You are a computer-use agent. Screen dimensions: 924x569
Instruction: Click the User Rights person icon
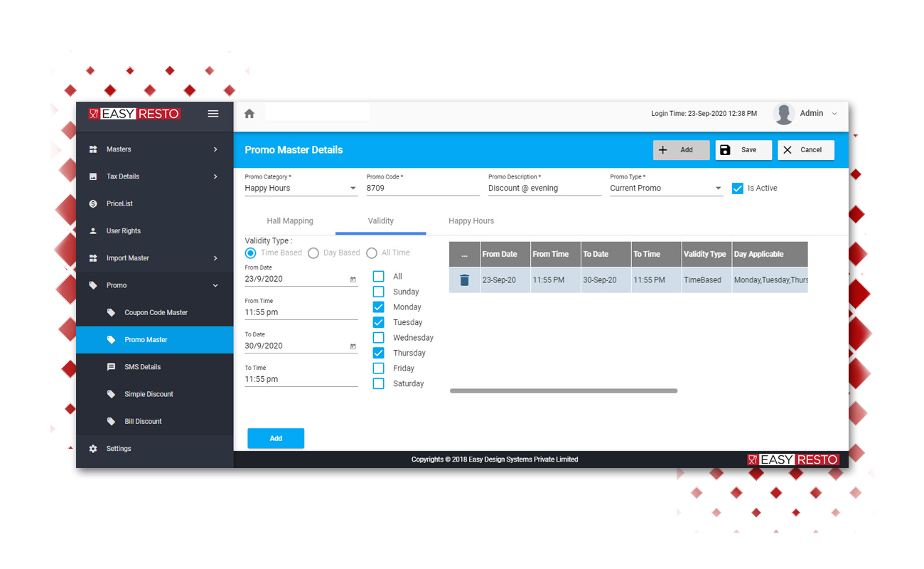click(92, 231)
